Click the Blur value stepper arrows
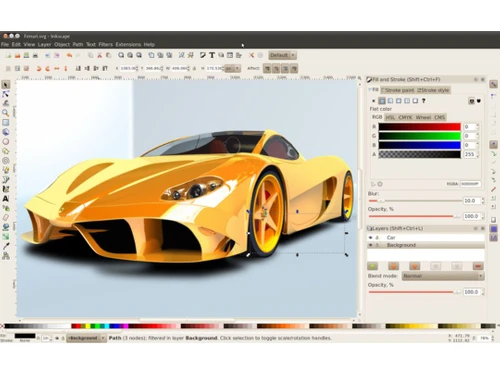The height and width of the screenshot is (375, 500). click(482, 201)
